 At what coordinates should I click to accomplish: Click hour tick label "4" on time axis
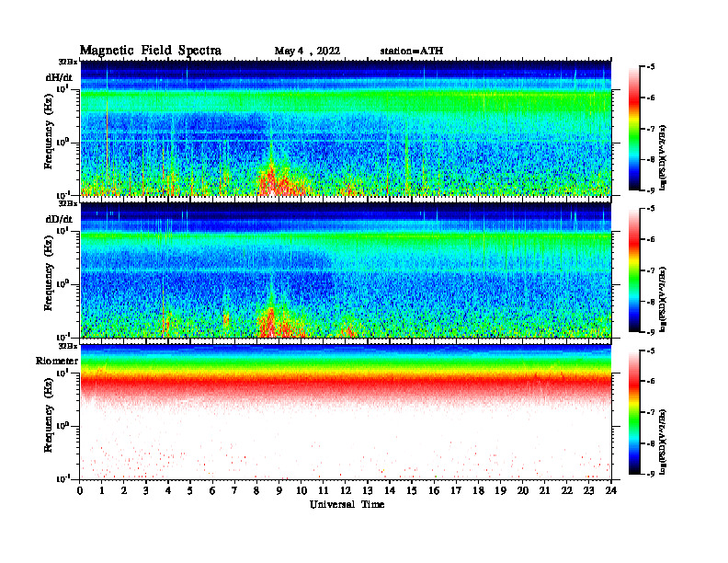pos(168,490)
